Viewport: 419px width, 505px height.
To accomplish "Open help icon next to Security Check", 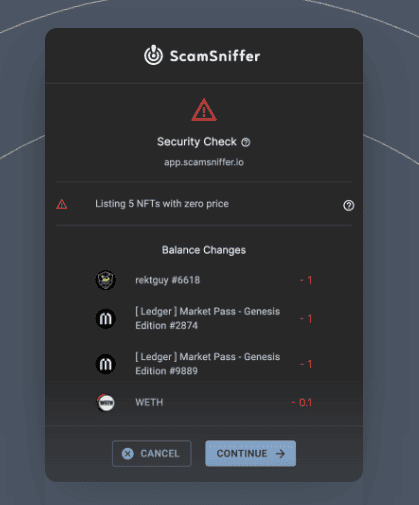I will click(246, 142).
